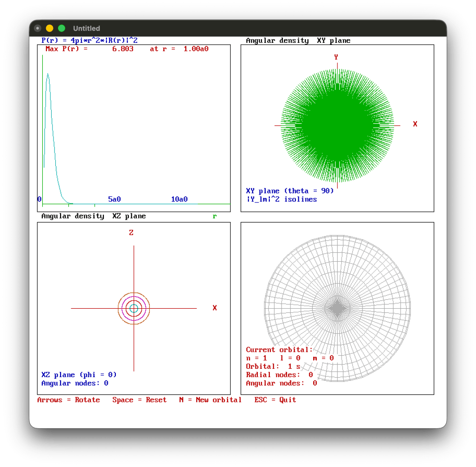
Task: Click the red Y axis label
Action: coord(336,57)
